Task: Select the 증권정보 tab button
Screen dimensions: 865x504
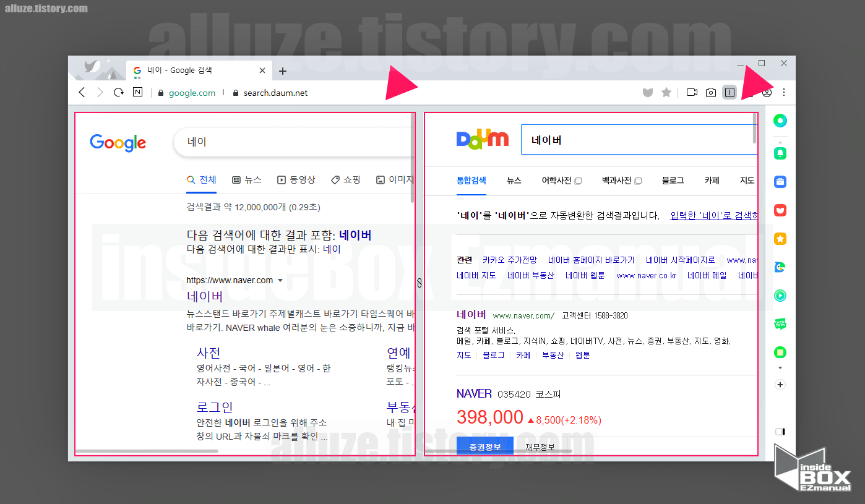Action: coord(485,446)
